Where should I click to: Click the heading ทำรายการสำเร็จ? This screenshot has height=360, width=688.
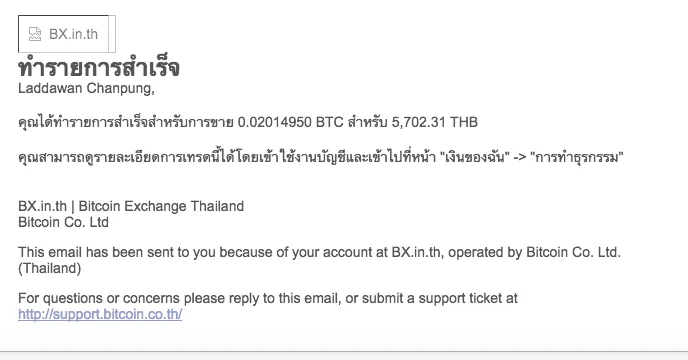[99, 68]
